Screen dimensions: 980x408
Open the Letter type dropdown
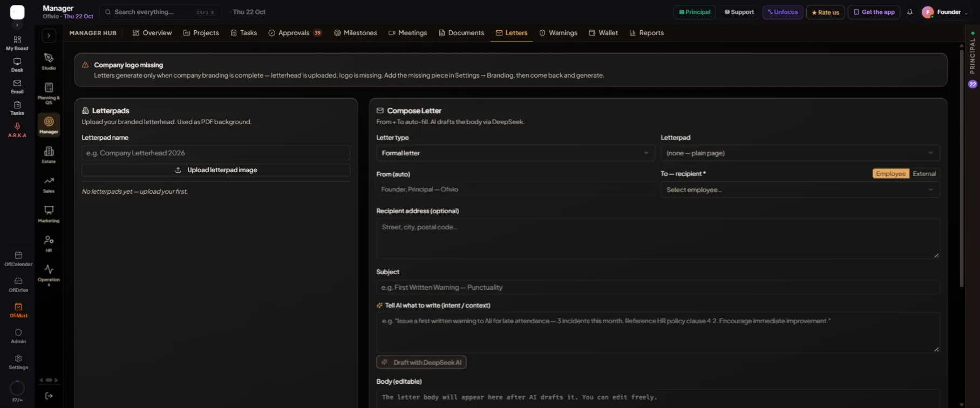(x=515, y=153)
